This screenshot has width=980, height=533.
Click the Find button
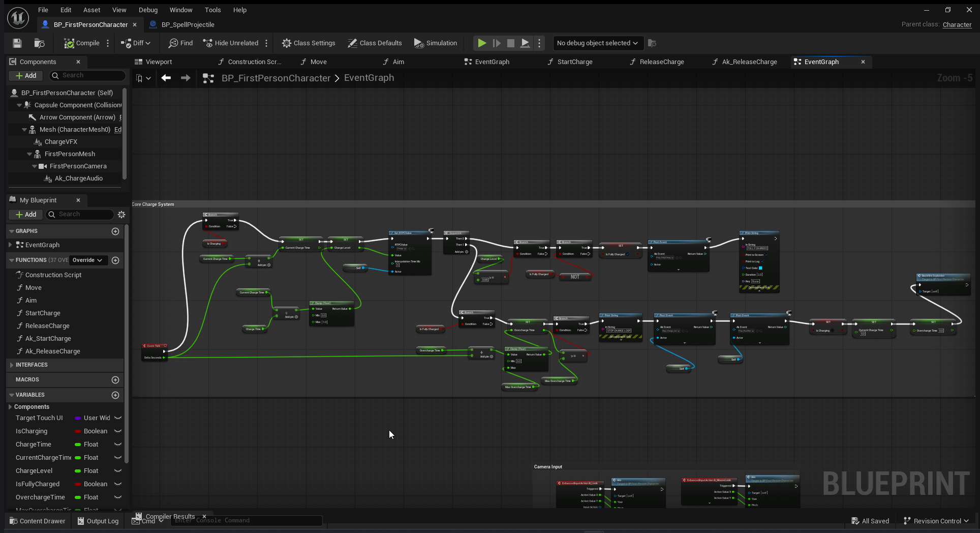[181, 43]
